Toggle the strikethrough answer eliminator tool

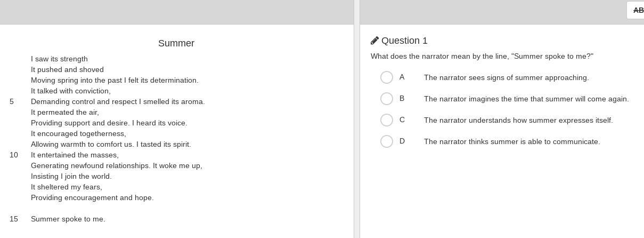pyautogui.click(x=636, y=10)
